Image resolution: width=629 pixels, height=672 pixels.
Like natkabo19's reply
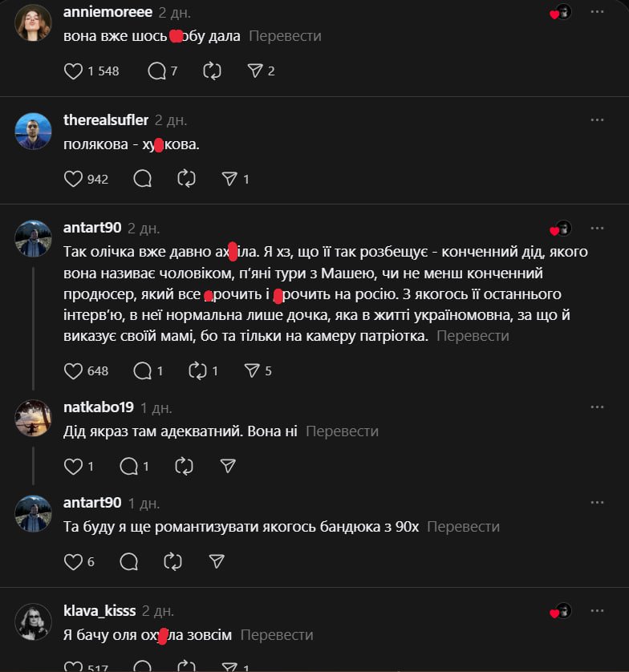click(73, 466)
